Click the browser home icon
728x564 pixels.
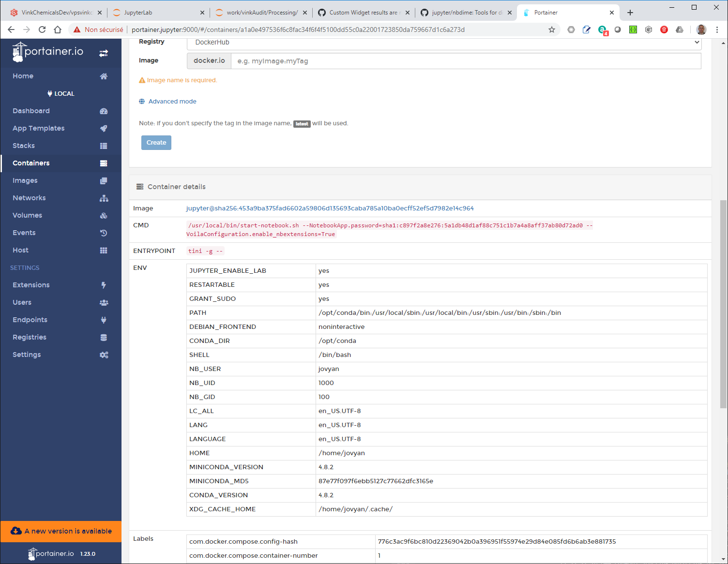pyautogui.click(x=58, y=30)
